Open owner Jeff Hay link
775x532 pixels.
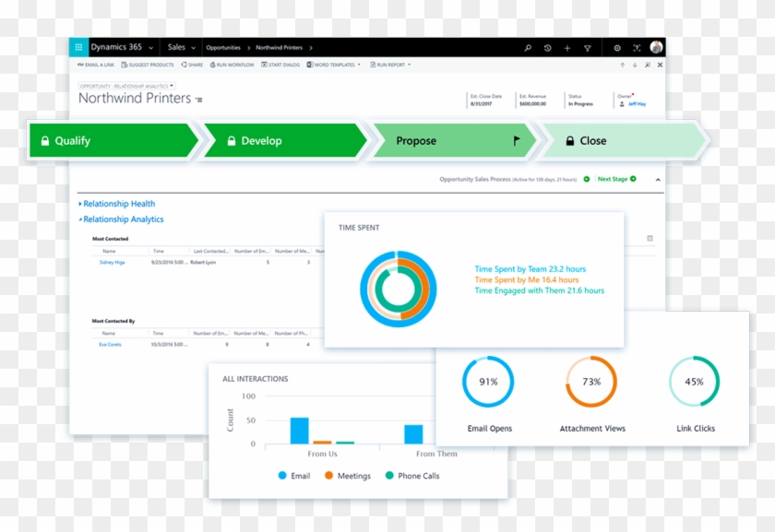[x=638, y=104]
